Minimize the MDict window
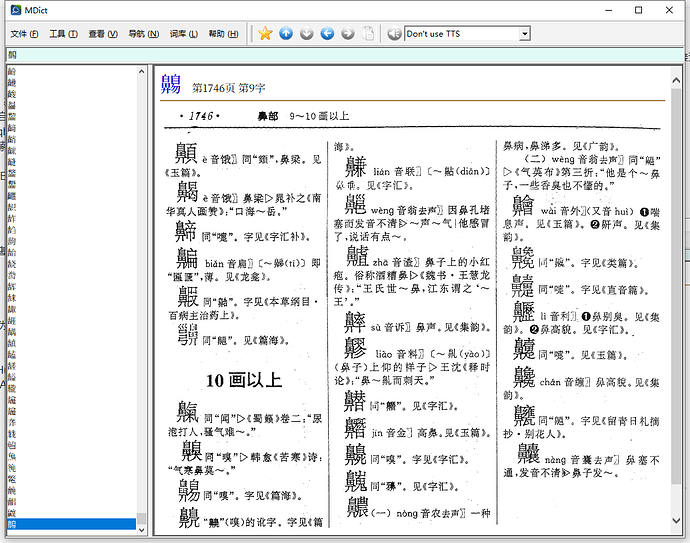The width and height of the screenshot is (690, 543). [x=609, y=10]
